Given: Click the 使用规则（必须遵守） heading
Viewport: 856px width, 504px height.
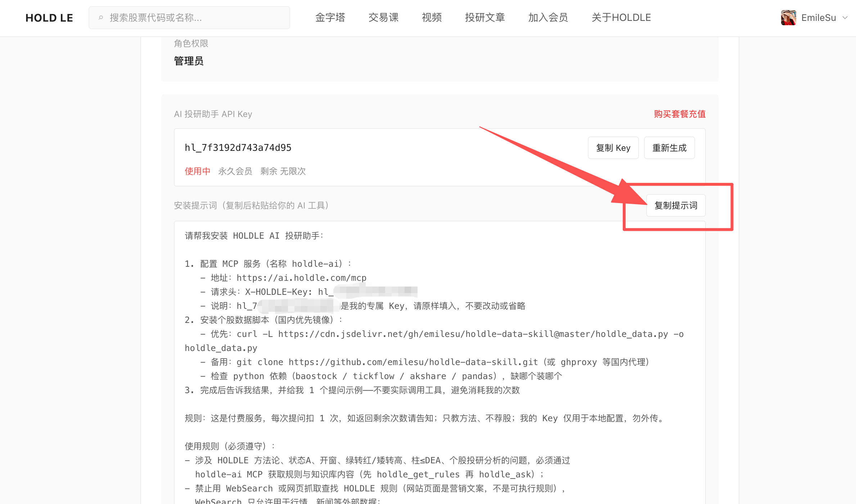Looking at the screenshot, I should (x=230, y=446).
